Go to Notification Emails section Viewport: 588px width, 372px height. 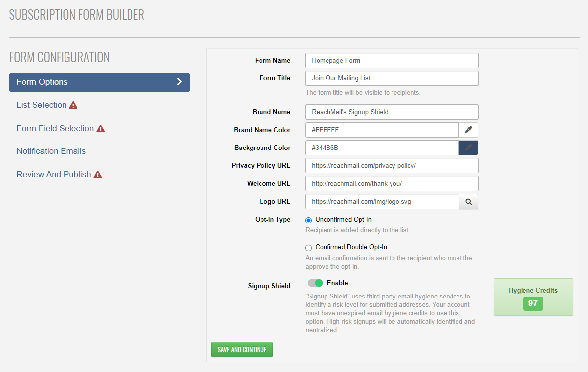point(51,151)
